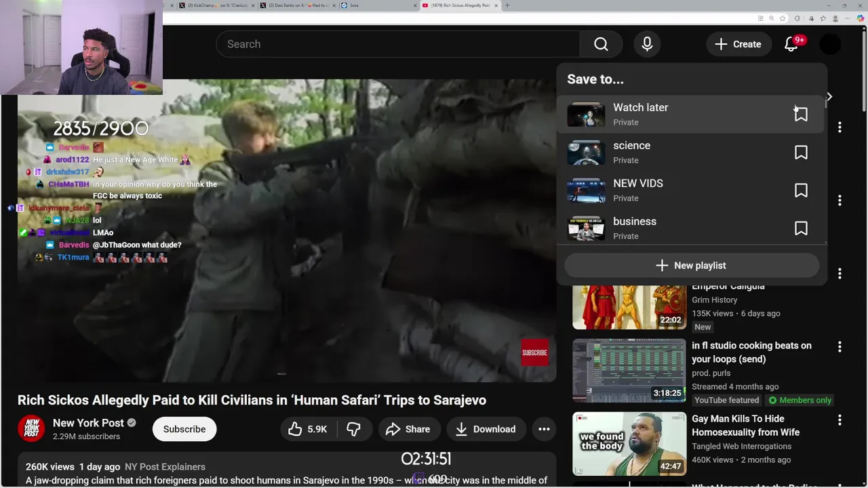
Task: Click the YouTube featured badge
Action: [726, 400]
